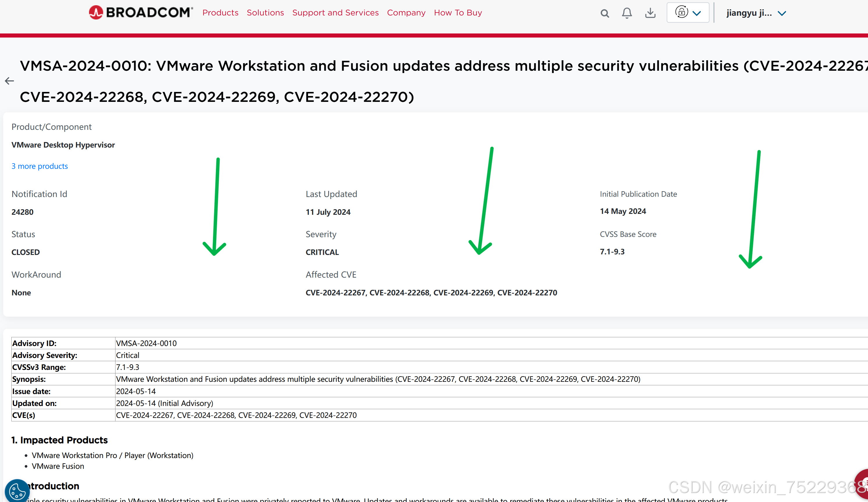Click the lock portal icon
The height and width of the screenshot is (502, 868).
(681, 12)
